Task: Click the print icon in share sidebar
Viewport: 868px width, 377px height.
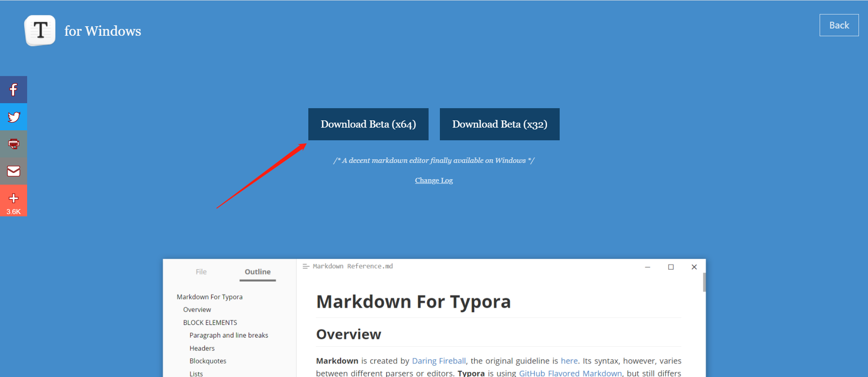Action: 14,144
